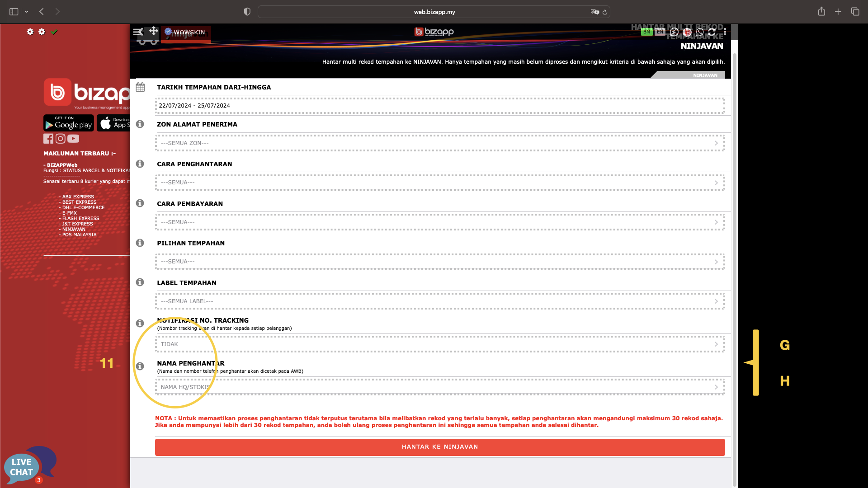This screenshot has height=488, width=868.
Task: Click the calendar icon beside Tarikh Tempahan
Action: (140, 87)
